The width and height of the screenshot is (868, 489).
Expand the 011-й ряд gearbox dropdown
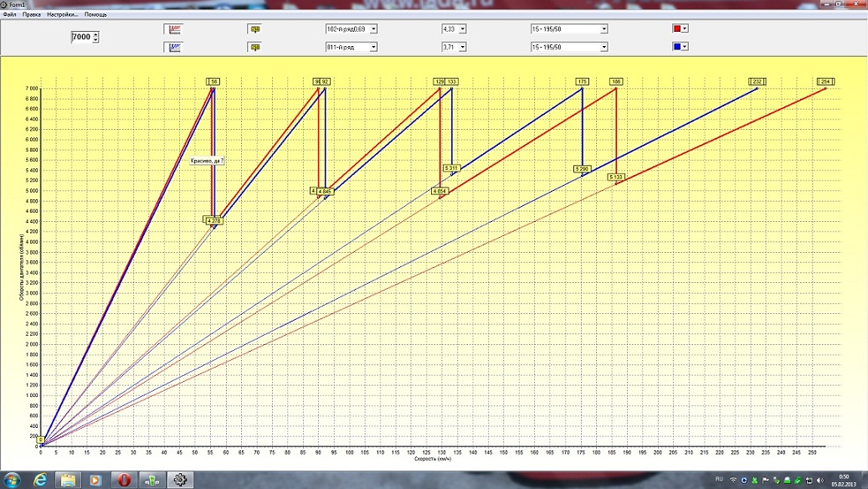[373, 47]
